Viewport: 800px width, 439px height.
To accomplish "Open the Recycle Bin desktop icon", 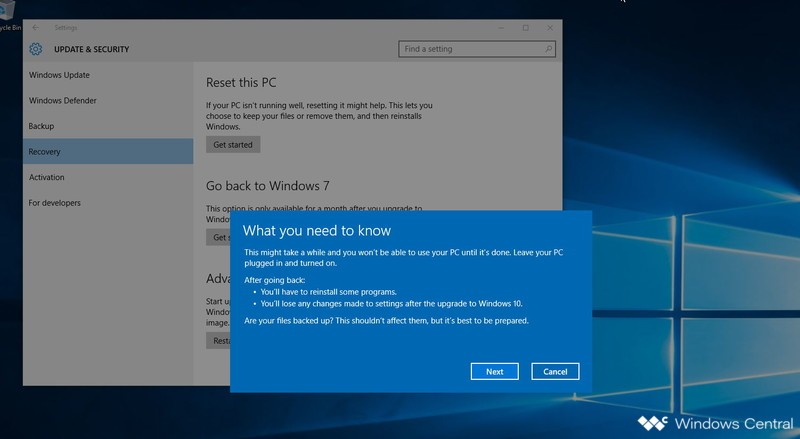I will pos(8,16).
